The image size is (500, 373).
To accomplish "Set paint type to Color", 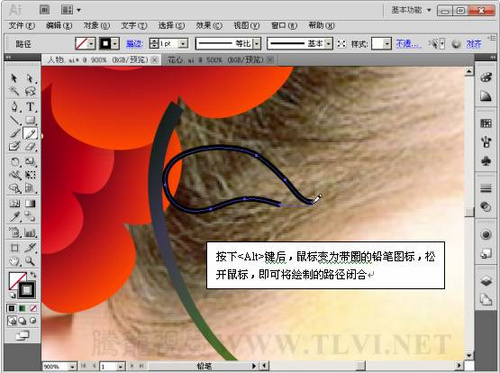I will click(12, 308).
